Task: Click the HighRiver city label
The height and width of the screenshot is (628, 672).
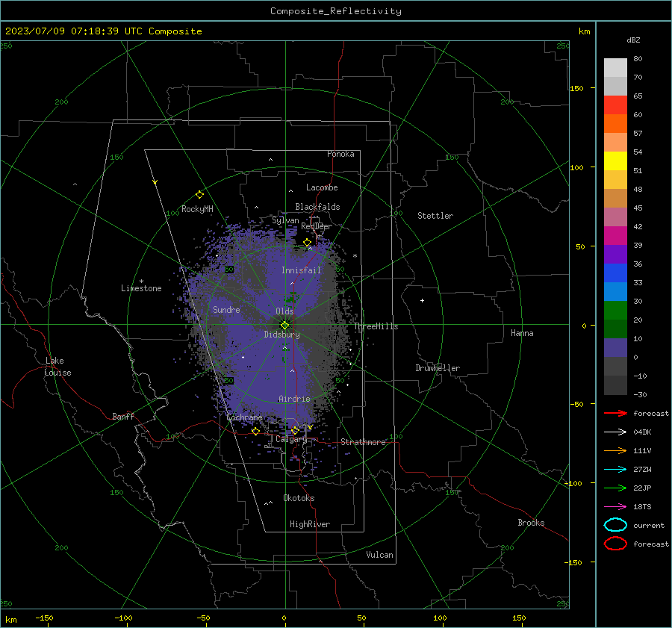Action: coord(310,524)
